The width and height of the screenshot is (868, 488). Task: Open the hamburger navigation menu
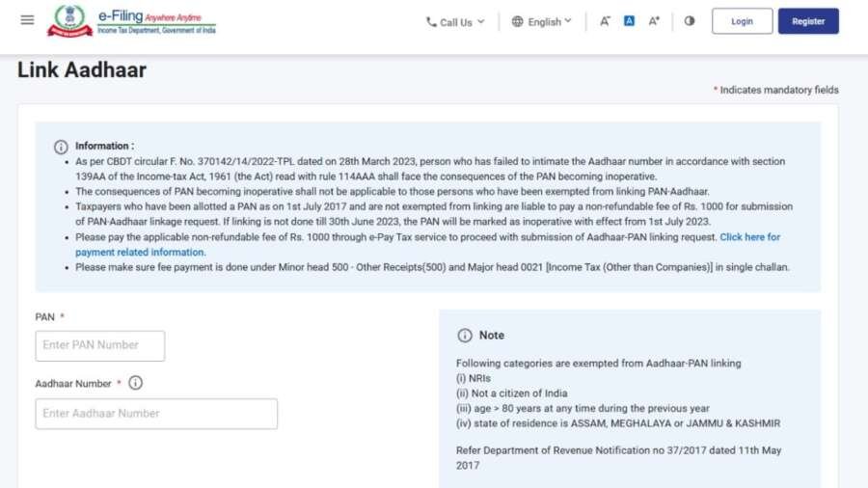27,20
